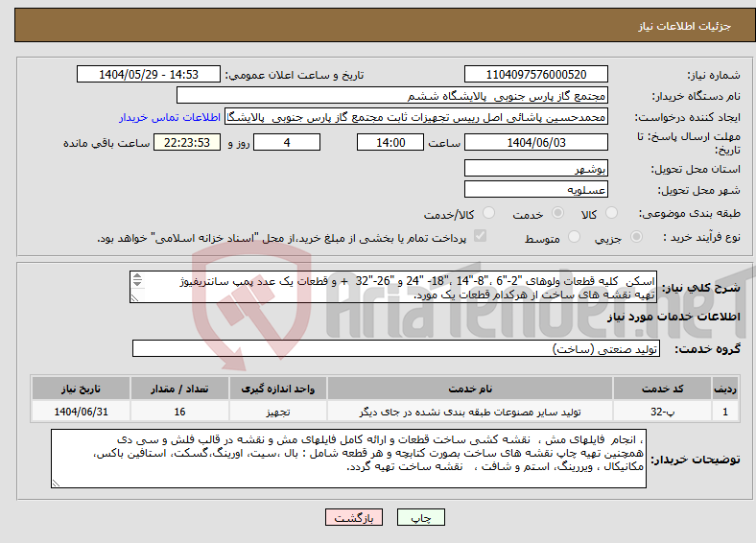Click the description box scroll down arrow
This screenshot has width=756, height=543.
tap(137, 283)
